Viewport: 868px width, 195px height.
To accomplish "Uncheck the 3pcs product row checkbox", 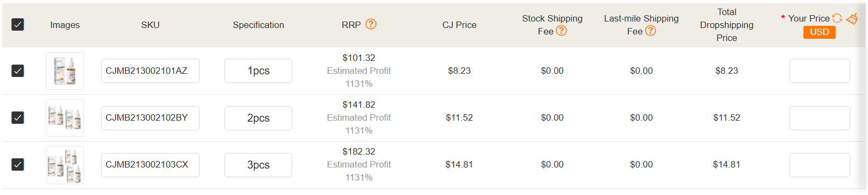I will point(18,164).
